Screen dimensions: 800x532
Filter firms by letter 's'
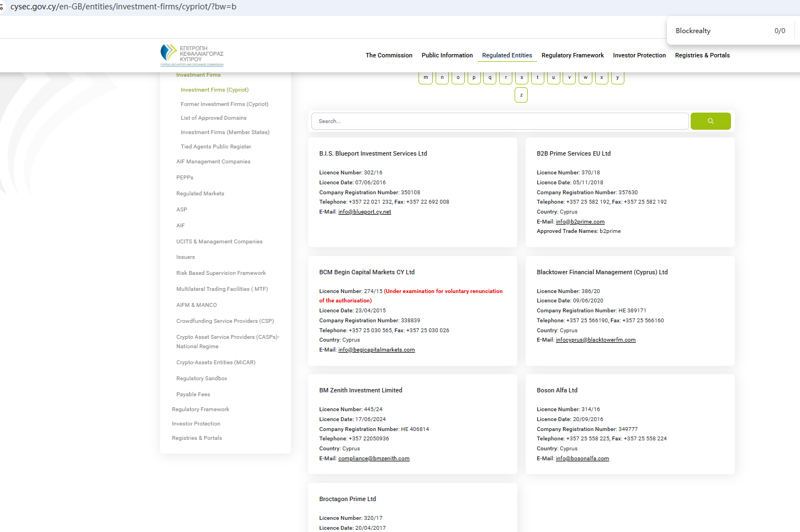(x=522, y=78)
